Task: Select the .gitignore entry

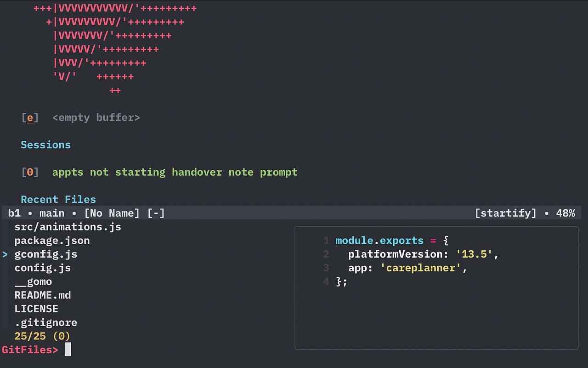Action: [45, 322]
